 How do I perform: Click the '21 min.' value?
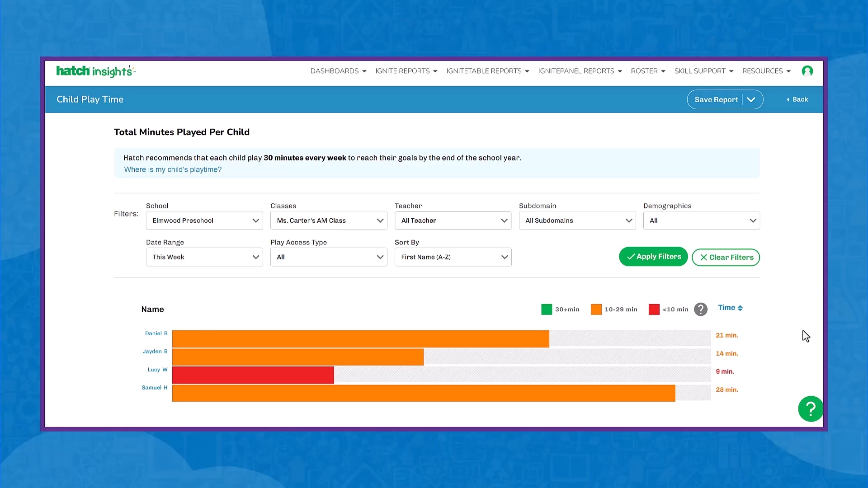click(727, 335)
